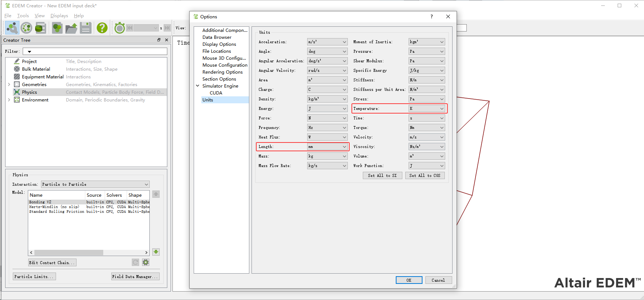The height and width of the screenshot is (300, 644).
Task: Click the green stopwatch time icon
Action: 119,28
